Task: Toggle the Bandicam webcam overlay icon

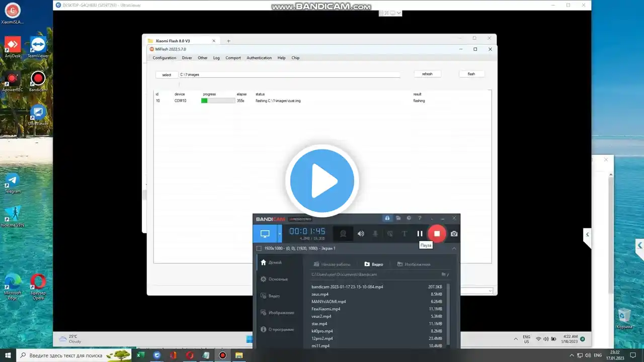Action: coord(344,234)
